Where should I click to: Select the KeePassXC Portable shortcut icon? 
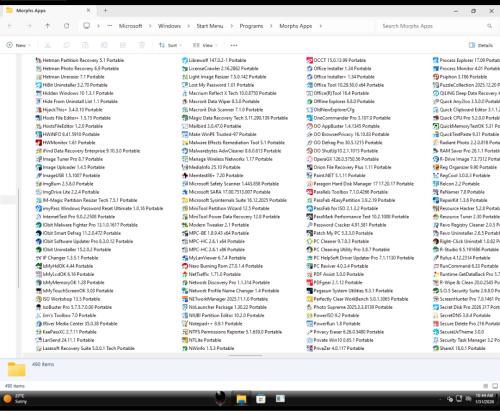[x=39, y=332]
